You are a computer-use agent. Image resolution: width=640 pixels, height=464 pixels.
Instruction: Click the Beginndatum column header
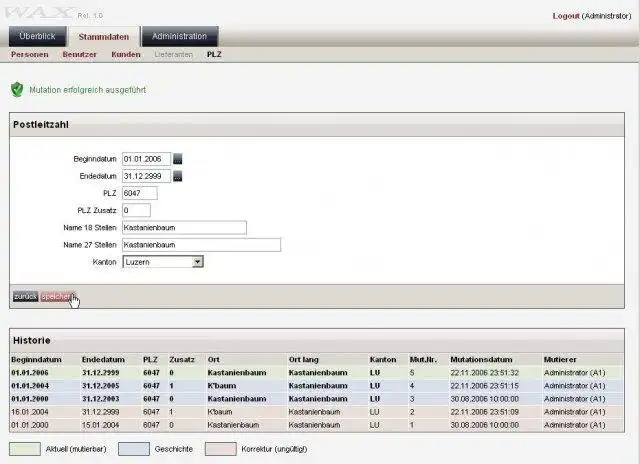36,360
